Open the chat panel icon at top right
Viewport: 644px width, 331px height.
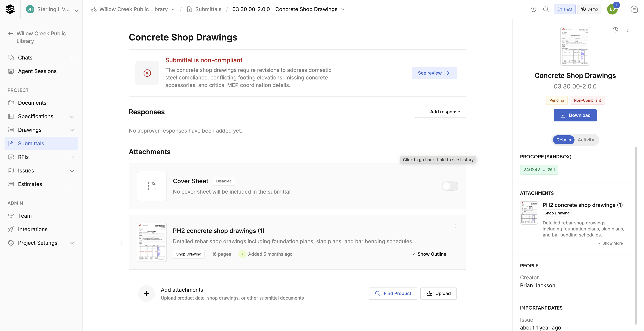[634, 9]
